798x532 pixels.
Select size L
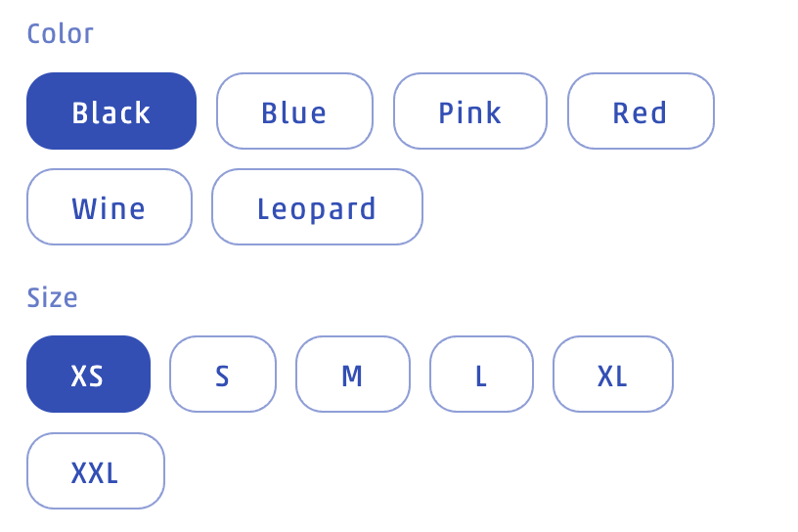pyautogui.click(x=481, y=375)
